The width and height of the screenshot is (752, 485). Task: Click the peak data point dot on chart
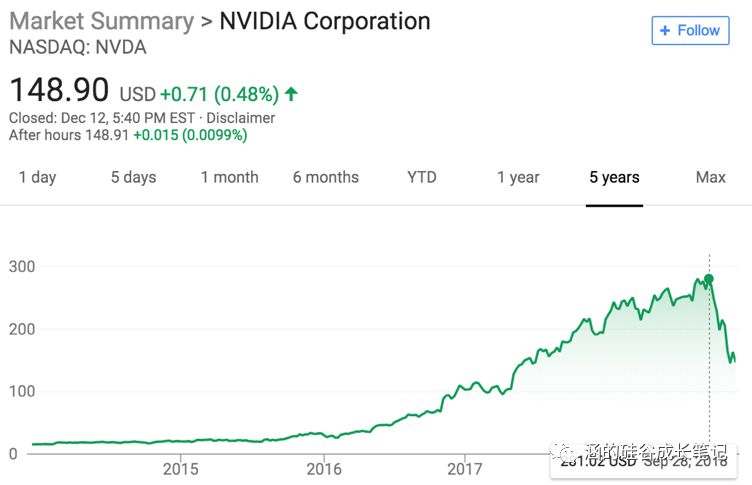point(708,279)
